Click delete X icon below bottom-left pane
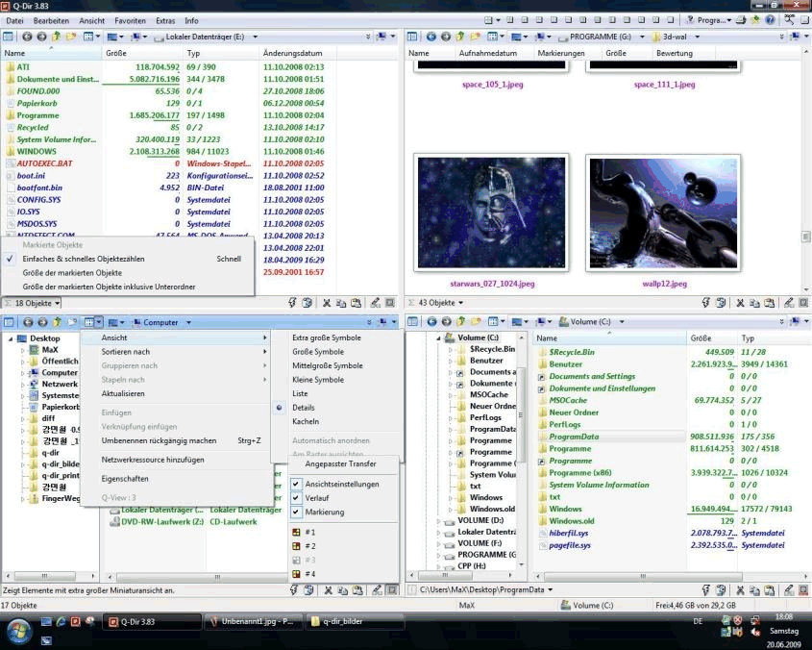Image resolution: width=812 pixels, height=650 pixels. 329,589
